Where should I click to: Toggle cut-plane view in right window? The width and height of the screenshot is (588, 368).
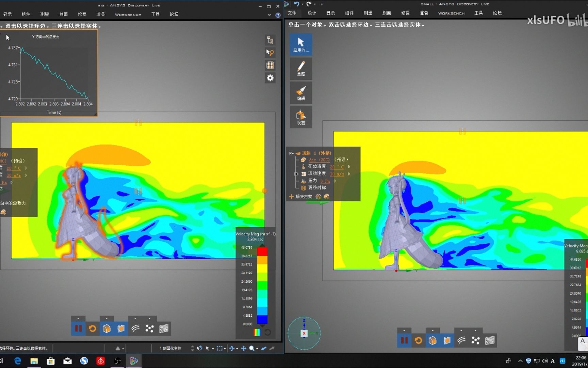click(x=447, y=340)
